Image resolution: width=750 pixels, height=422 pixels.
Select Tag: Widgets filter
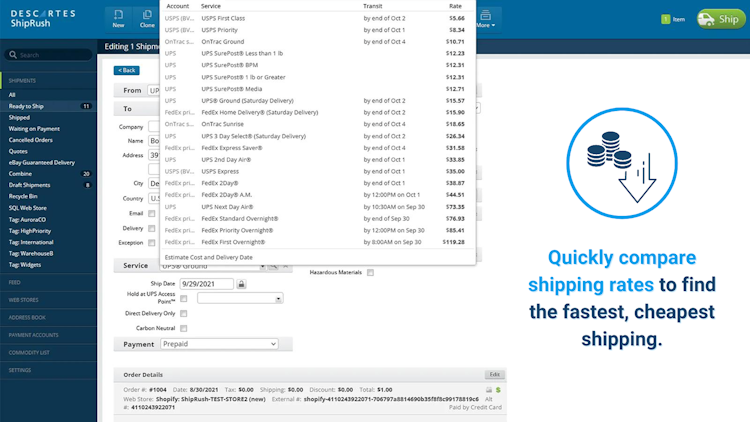[25, 265]
